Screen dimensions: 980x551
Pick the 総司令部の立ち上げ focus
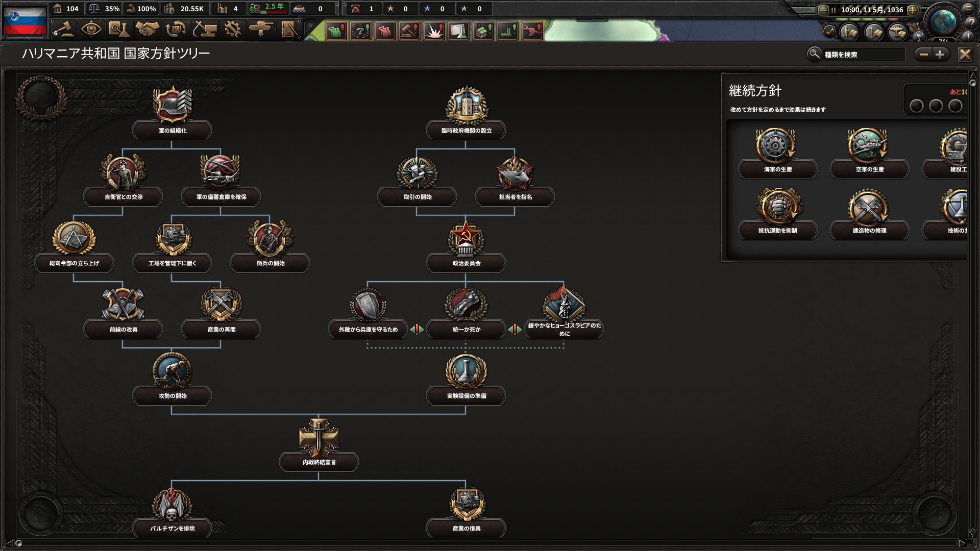[74, 246]
